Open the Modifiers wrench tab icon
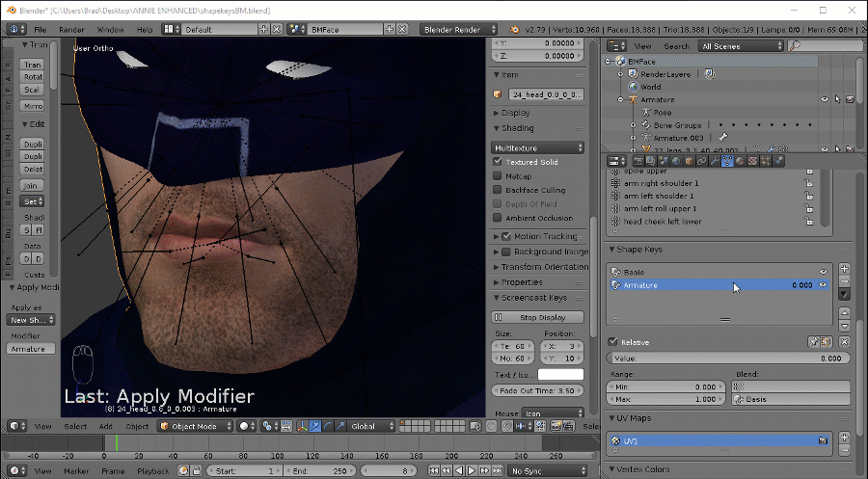This screenshot has width=868, height=479. click(714, 161)
